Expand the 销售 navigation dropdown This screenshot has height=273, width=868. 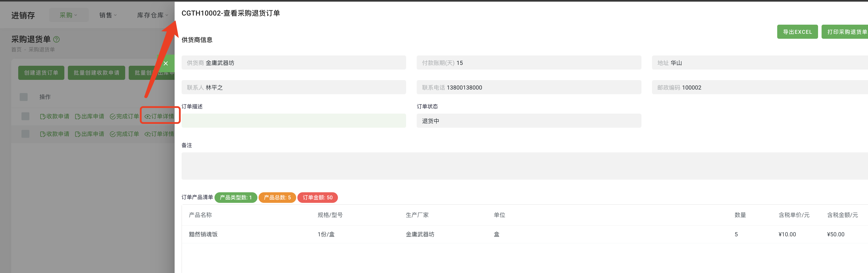coord(108,15)
